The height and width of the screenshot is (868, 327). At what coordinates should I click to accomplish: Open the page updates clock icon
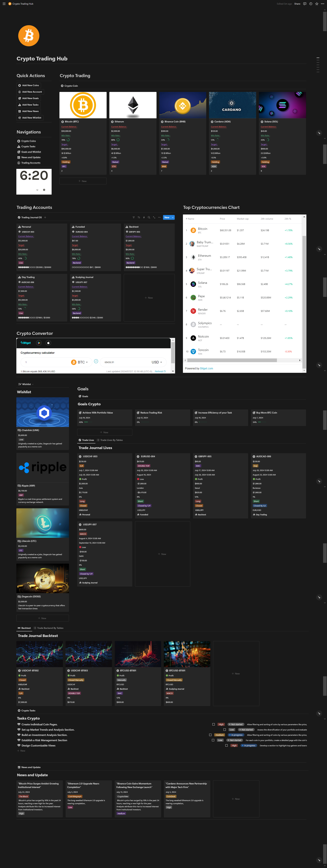pos(311,4)
